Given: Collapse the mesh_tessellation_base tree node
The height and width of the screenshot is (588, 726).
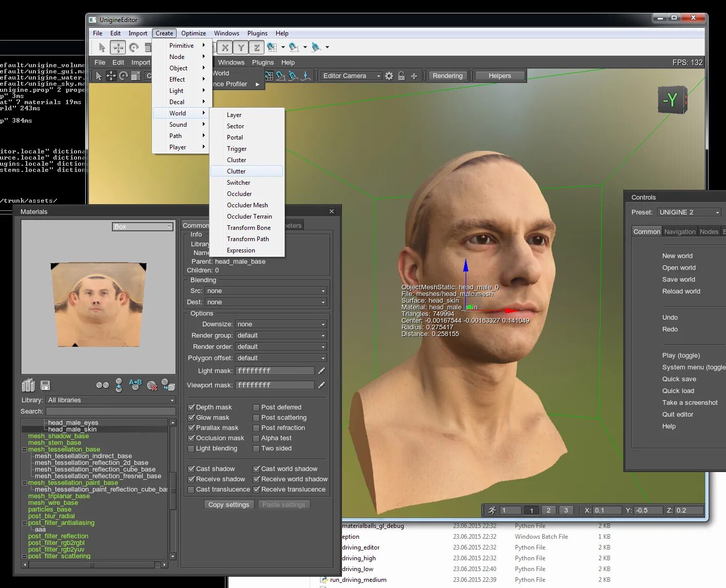Looking at the screenshot, I should click(24, 449).
